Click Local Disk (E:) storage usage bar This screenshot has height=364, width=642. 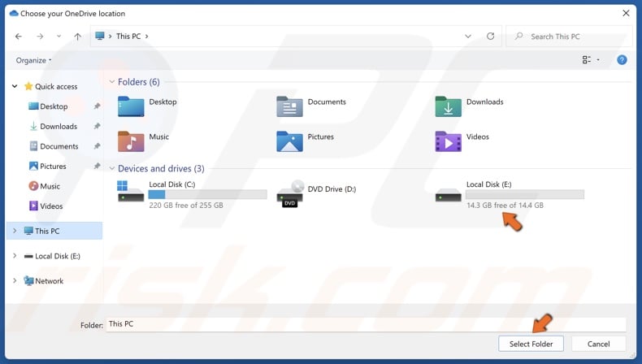(525, 194)
